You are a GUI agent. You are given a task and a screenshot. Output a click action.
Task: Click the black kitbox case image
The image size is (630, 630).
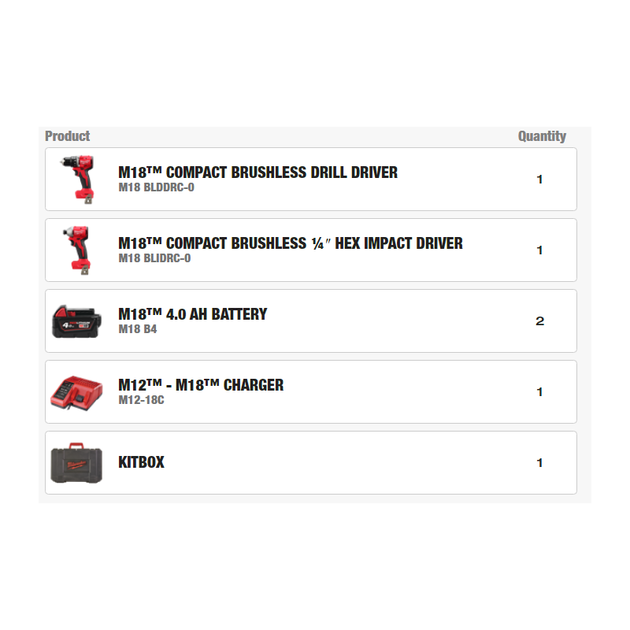(x=77, y=463)
